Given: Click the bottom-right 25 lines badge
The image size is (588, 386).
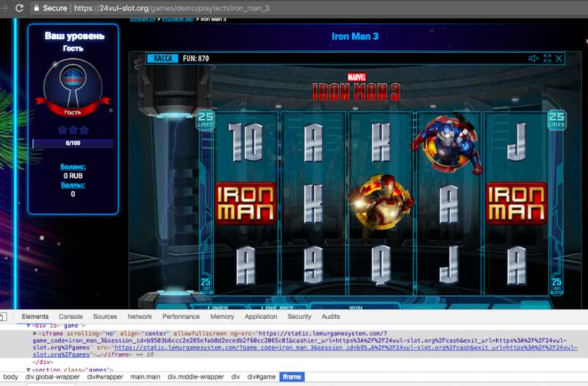Looking at the screenshot, I should [556, 285].
